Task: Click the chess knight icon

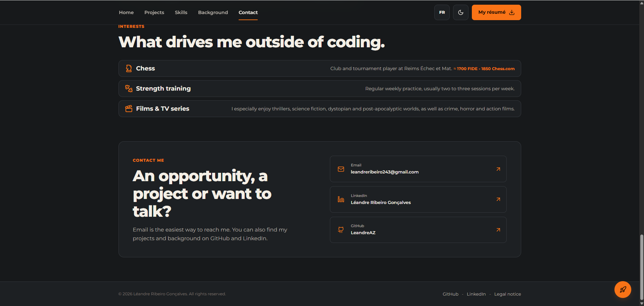Action: pyautogui.click(x=129, y=68)
